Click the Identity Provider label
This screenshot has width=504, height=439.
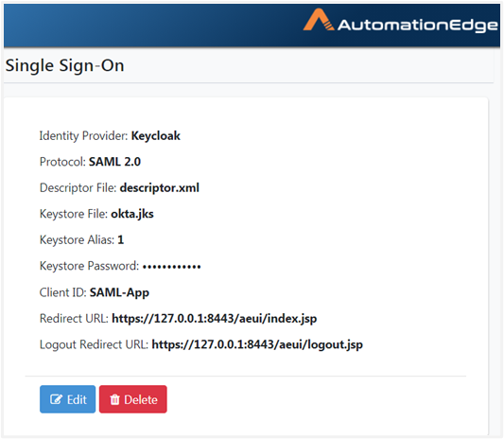83,136
